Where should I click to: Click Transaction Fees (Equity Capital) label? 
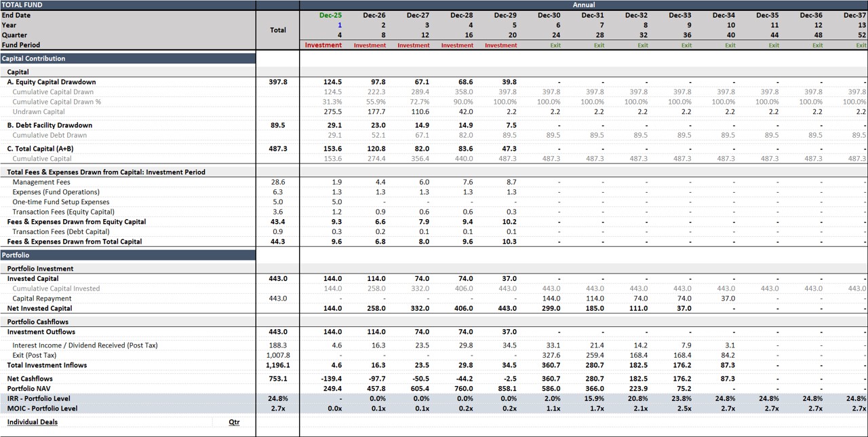63,212
